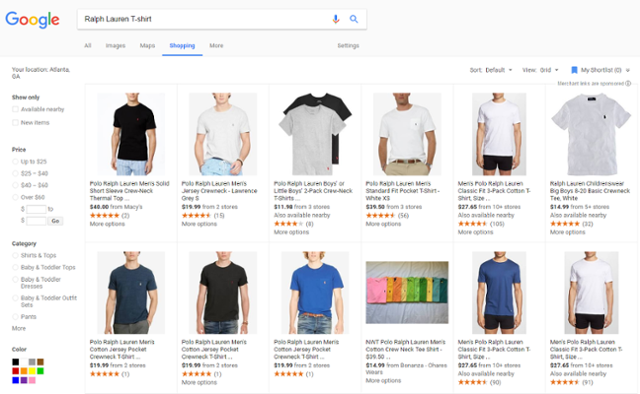
Task: Pick the orange color swatch
Action: pos(24,371)
